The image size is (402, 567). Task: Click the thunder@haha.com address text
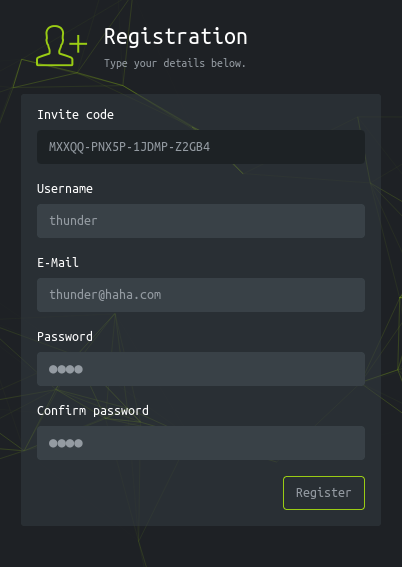pyautogui.click(x=105, y=295)
